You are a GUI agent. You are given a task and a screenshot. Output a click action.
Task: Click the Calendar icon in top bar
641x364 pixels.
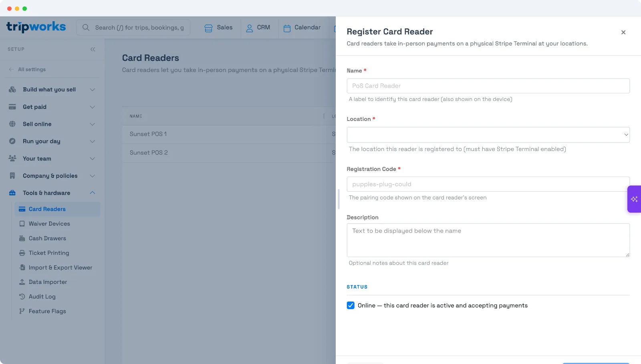287,28
